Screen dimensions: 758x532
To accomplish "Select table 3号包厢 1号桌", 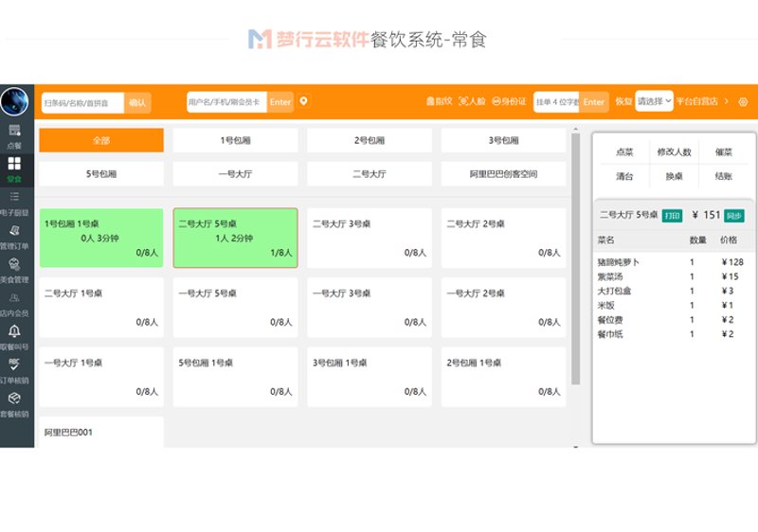I will click(370, 377).
